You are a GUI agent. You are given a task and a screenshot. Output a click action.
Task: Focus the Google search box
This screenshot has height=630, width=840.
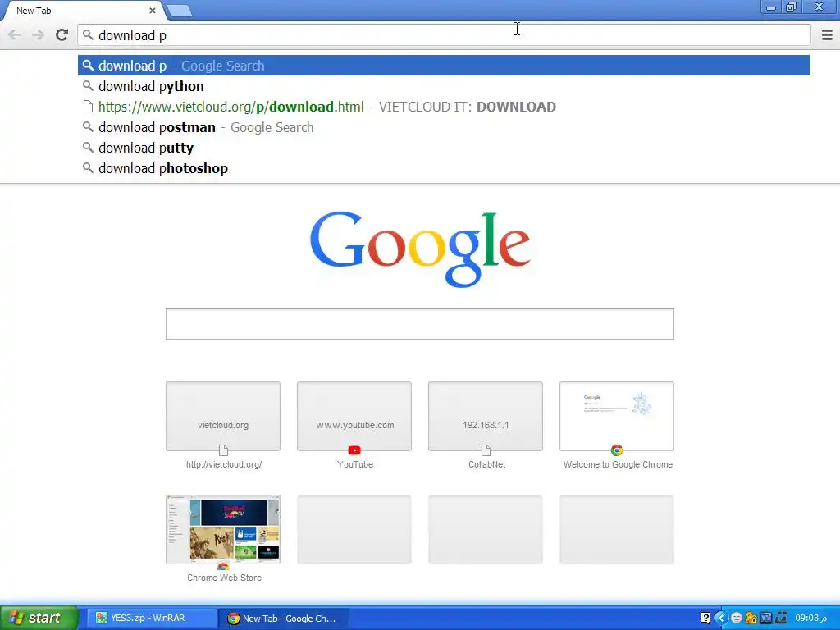pyautogui.click(x=419, y=324)
